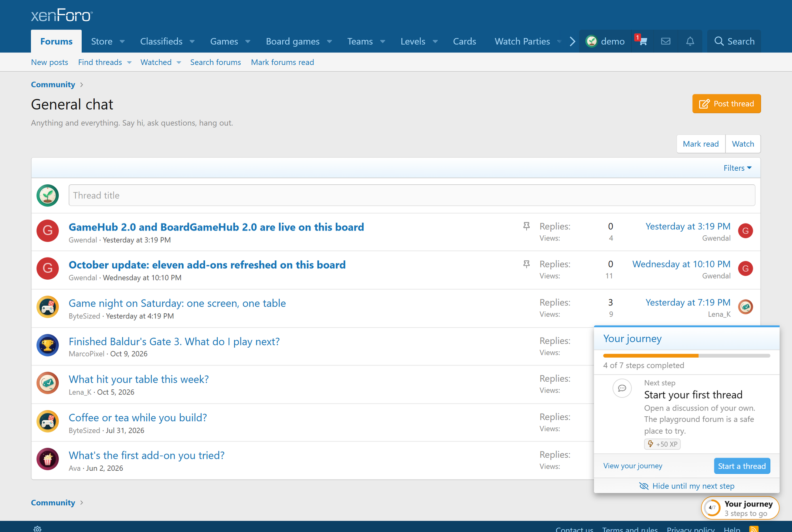Viewport: 792px width, 532px height.
Task: Click the demo user avatar icon
Action: [x=592, y=41]
